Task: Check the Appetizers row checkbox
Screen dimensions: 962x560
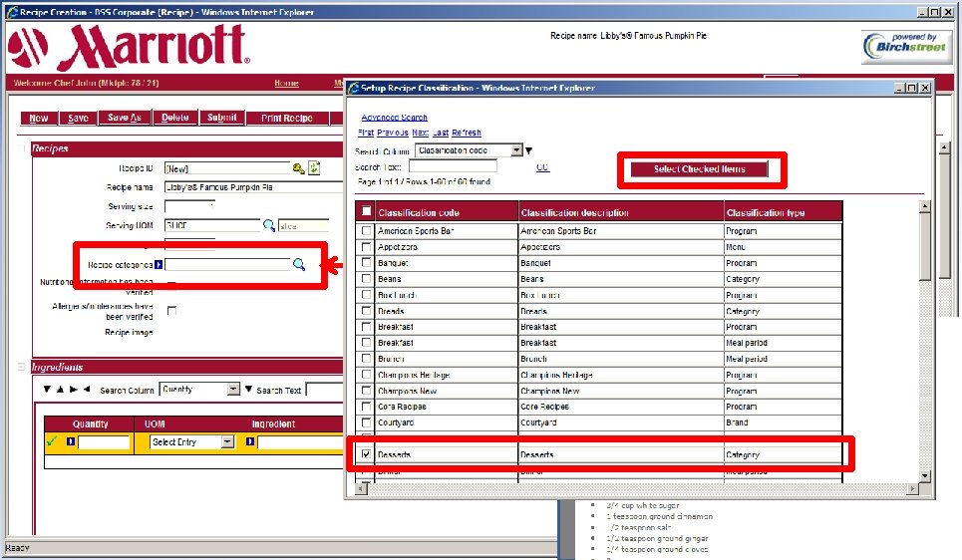Action: tap(366, 246)
